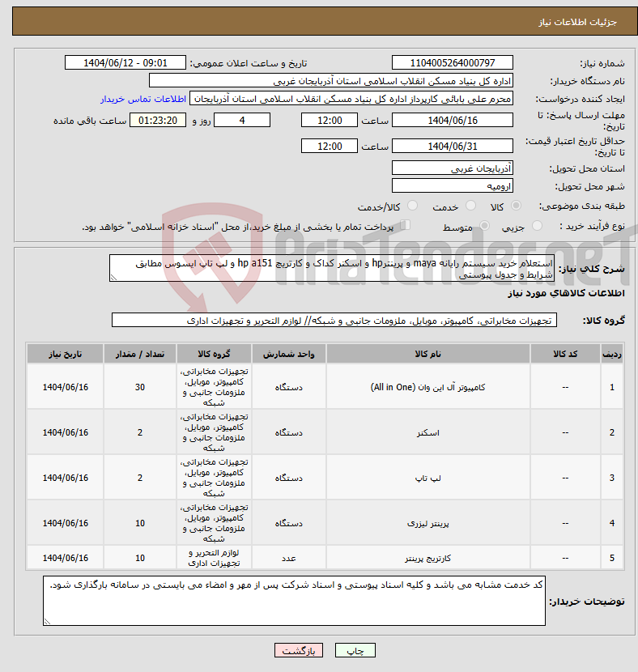
Task: Click the تاریخ نیاز column header
Action: point(65,354)
